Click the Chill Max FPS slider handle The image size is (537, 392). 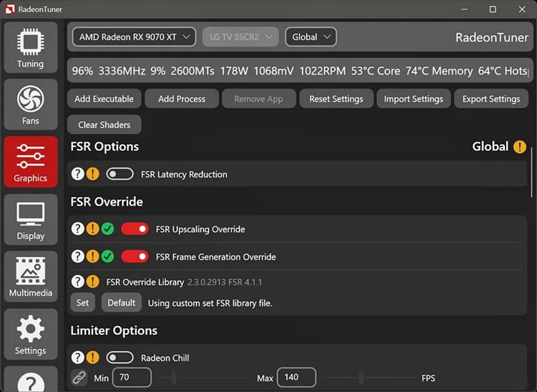pos(361,378)
